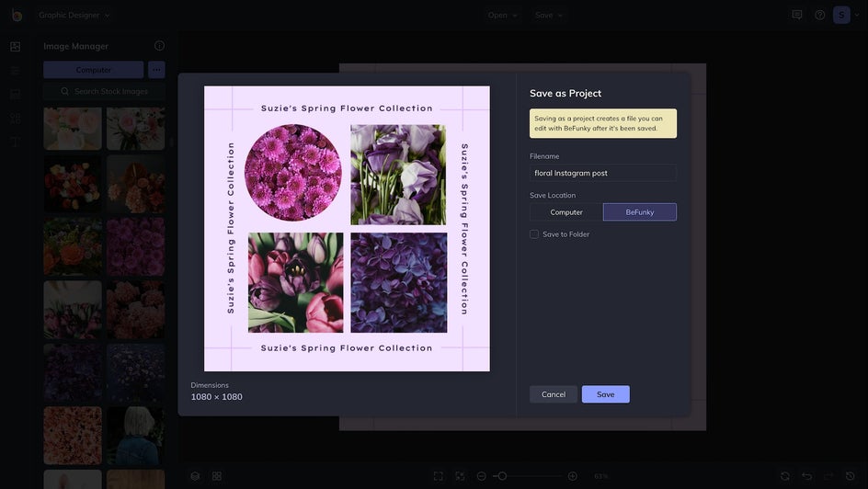Open the help question mark icon
Screen dimensions: 868x489
tap(820, 15)
